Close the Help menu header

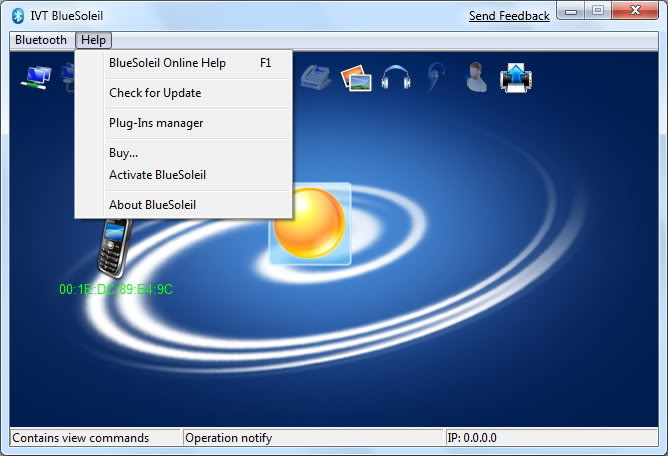pyautogui.click(x=93, y=40)
